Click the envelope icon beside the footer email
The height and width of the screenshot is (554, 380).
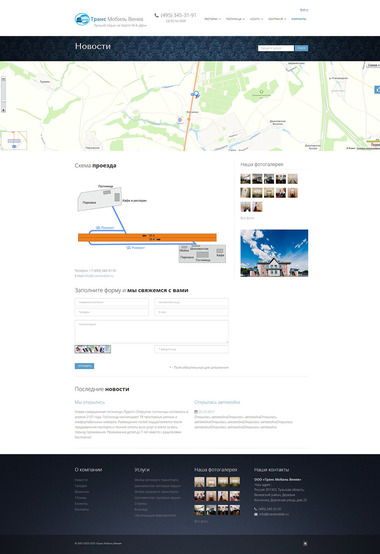point(256,514)
